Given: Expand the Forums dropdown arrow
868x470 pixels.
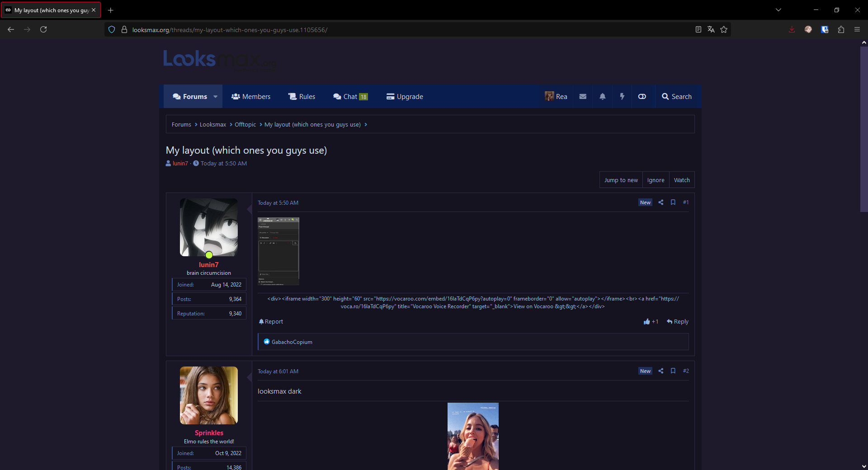Looking at the screenshot, I should coord(216,97).
